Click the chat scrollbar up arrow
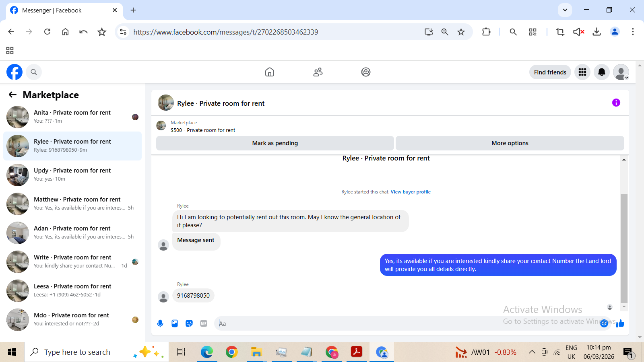The image size is (644, 362). (x=624, y=160)
